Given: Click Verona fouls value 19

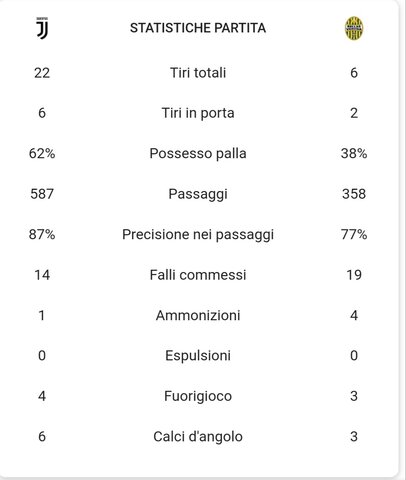Looking at the screenshot, I should click(x=354, y=275).
